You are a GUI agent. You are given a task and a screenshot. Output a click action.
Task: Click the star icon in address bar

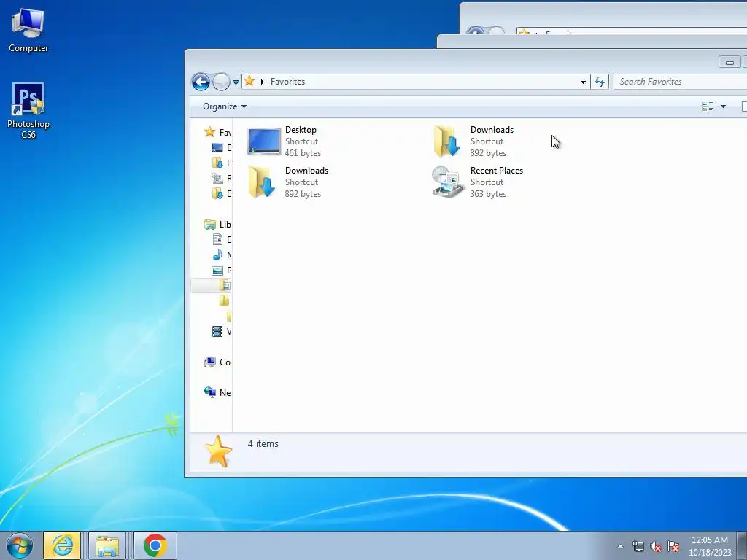249,81
